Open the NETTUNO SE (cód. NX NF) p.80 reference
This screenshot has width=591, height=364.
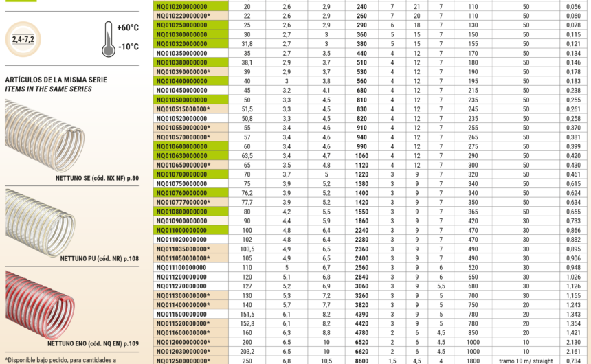[98, 179]
